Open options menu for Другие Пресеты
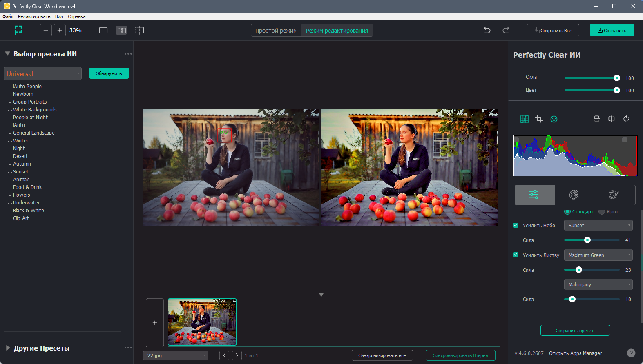Viewport: 643px width, 364px height. coord(128,348)
